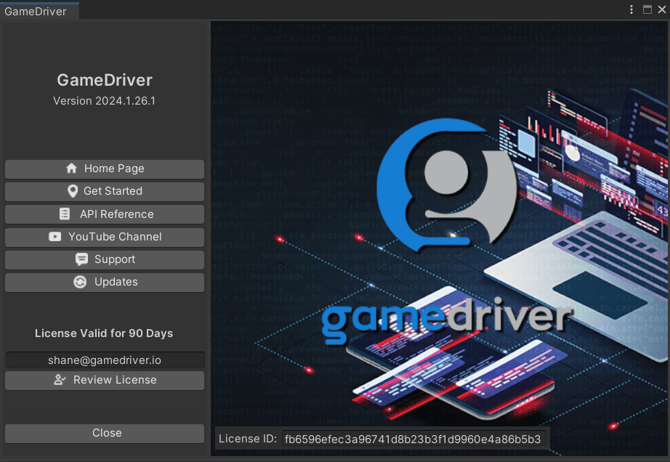Select the GameDriver window tab
The width and height of the screenshot is (670, 462).
pos(37,10)
